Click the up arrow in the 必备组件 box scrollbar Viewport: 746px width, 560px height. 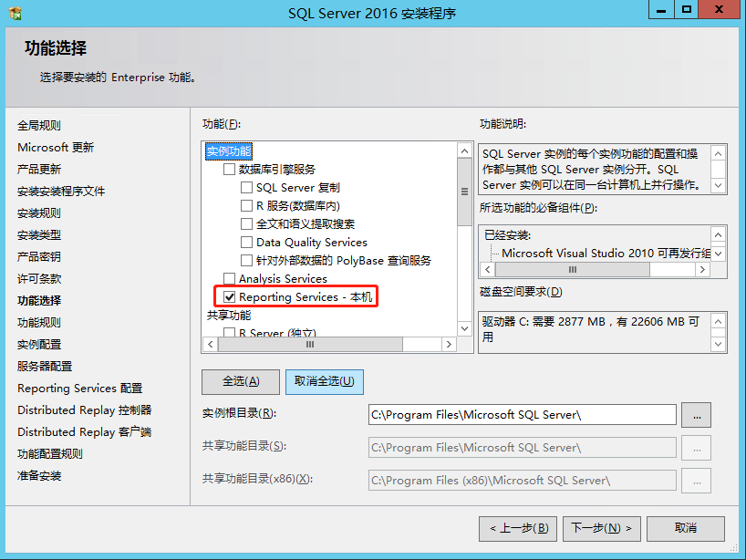[x=719, y=235]
